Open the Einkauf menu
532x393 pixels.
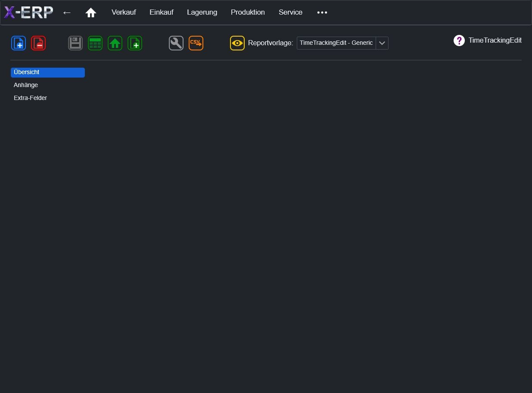(x=162, y=12)
